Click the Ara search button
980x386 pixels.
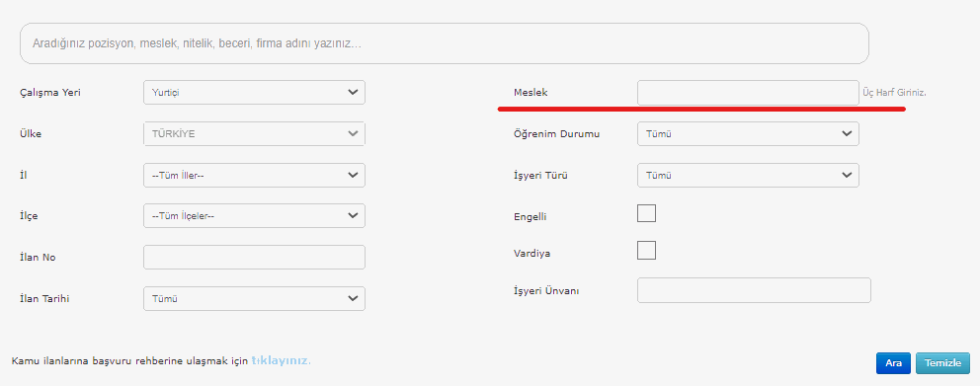pos(893,363)
